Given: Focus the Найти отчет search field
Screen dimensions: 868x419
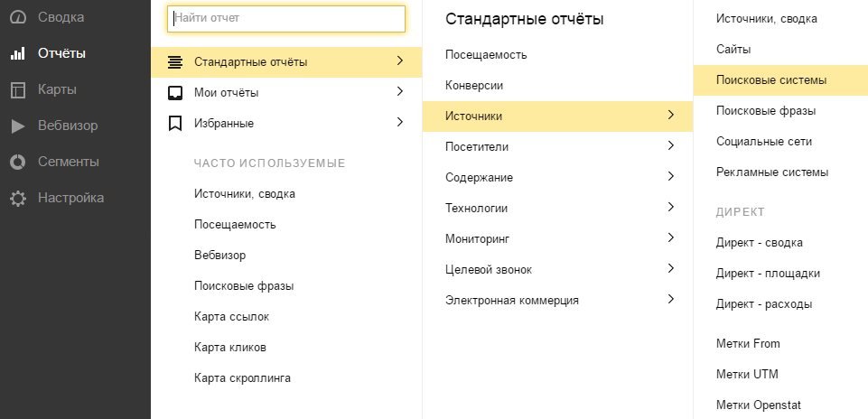Looking at the screenshot, I should pyautogui.click(x=286, y=19).
